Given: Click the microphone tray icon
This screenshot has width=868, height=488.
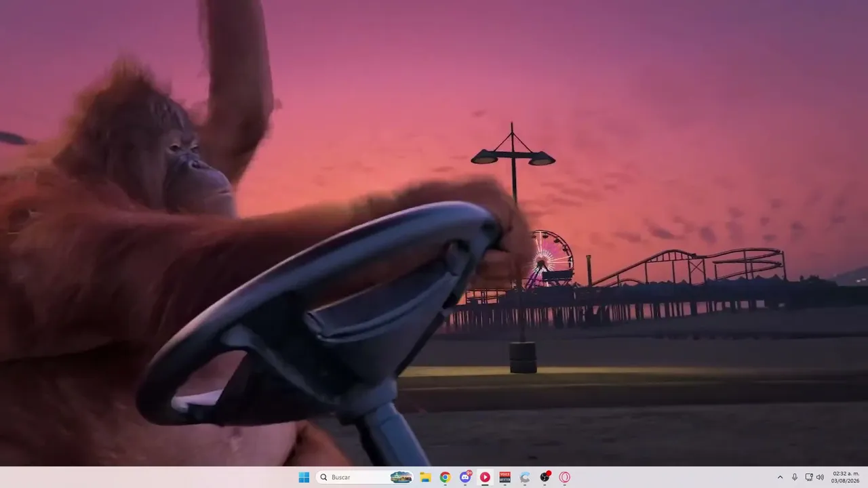Looking at the screenshot, I should click(x=795, y=477).
